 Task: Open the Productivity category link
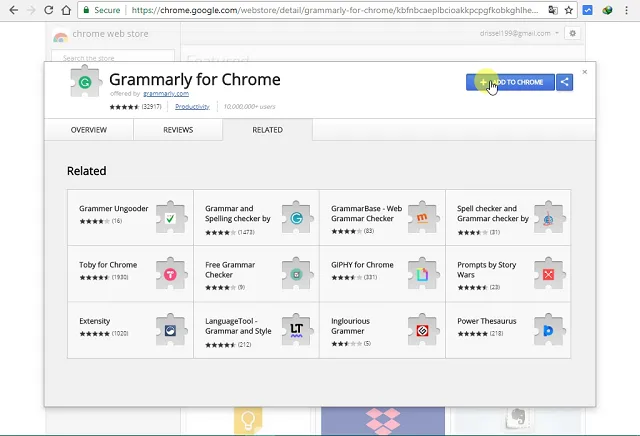pyautogui.click(x=192, y=106)
